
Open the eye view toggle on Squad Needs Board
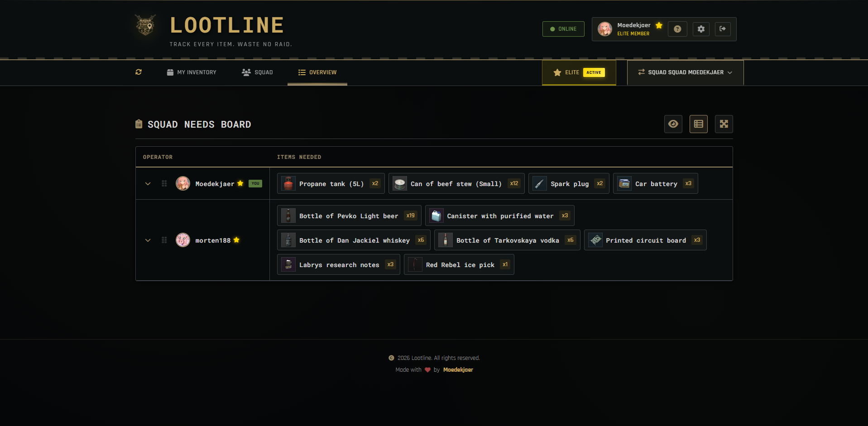click(x=673, y=124)
